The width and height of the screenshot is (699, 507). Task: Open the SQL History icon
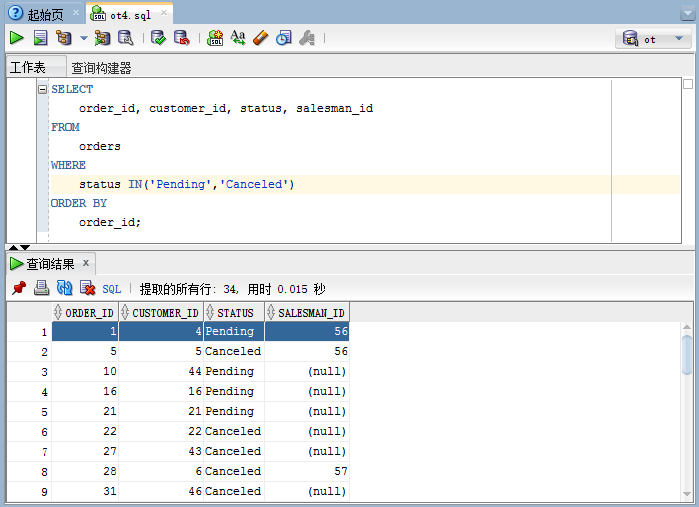coord(283,38)
